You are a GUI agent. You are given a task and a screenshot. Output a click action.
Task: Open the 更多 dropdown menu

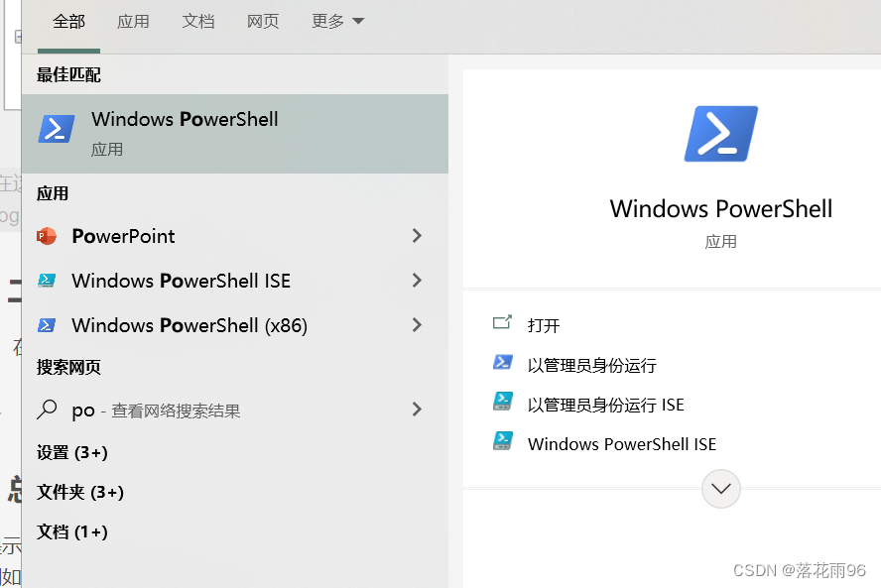coord(337,22)
